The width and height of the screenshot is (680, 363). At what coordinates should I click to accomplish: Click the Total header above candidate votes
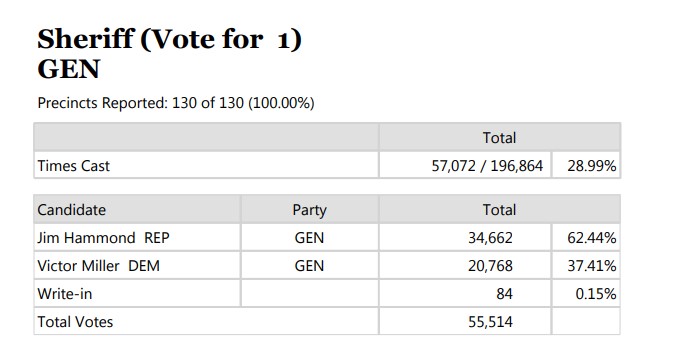click(x=499, y=210)
